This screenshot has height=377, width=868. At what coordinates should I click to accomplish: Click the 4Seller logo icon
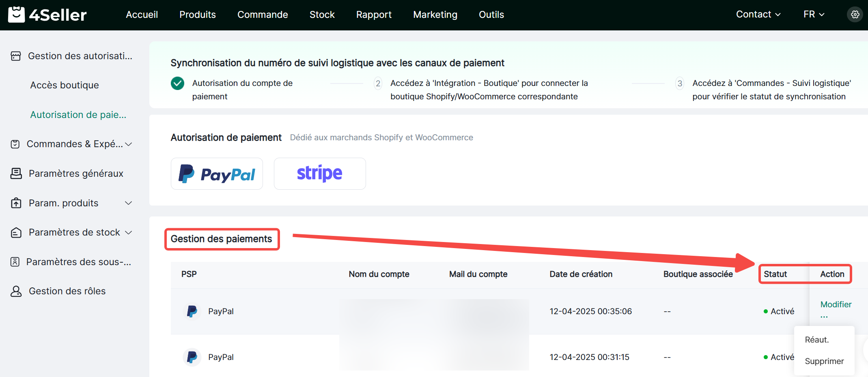click(16, 15)
